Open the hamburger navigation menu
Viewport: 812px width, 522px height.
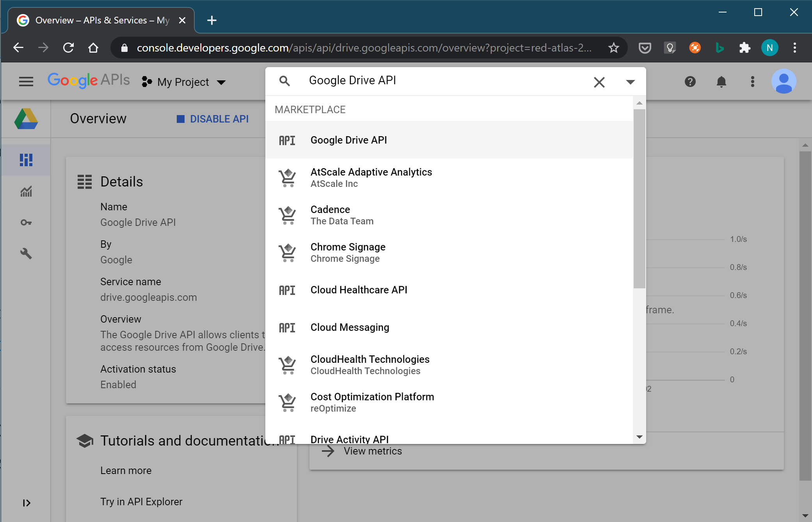pos(26,82)
